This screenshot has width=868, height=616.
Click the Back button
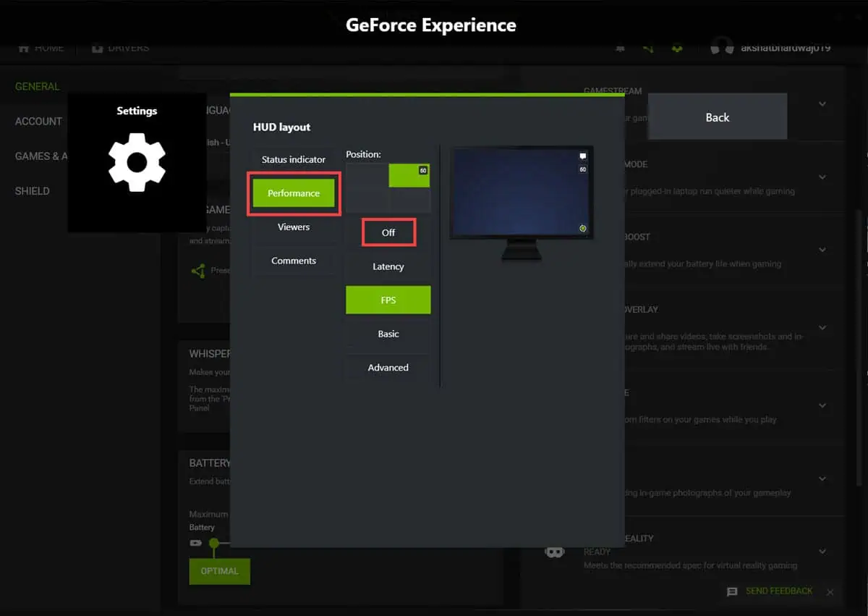tap(717, 117)
